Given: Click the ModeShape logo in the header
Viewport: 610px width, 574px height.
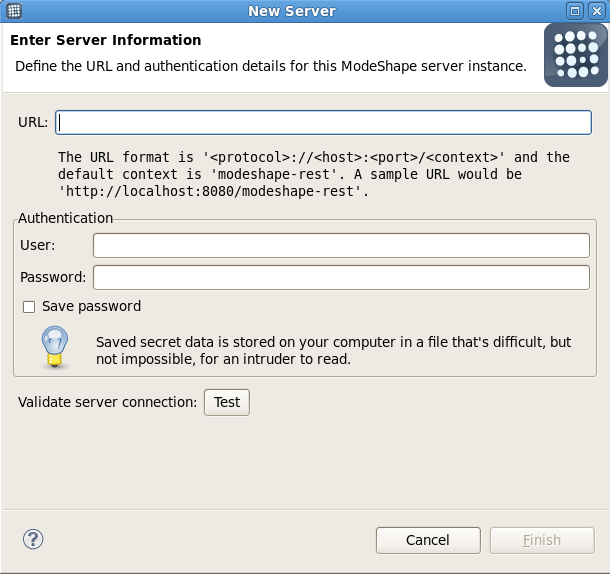Looking at the screenshot, I should pos(575,55).
